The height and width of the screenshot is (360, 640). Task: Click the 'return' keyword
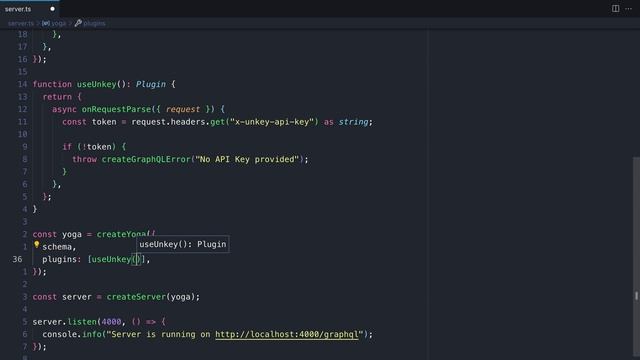[x=57, y=97]
